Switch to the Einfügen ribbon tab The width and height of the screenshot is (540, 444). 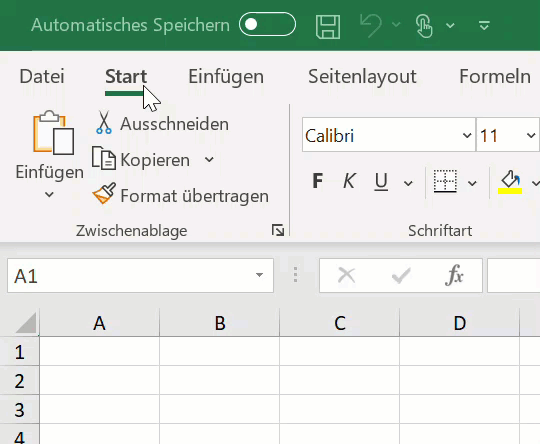click(x=226, y=77)
